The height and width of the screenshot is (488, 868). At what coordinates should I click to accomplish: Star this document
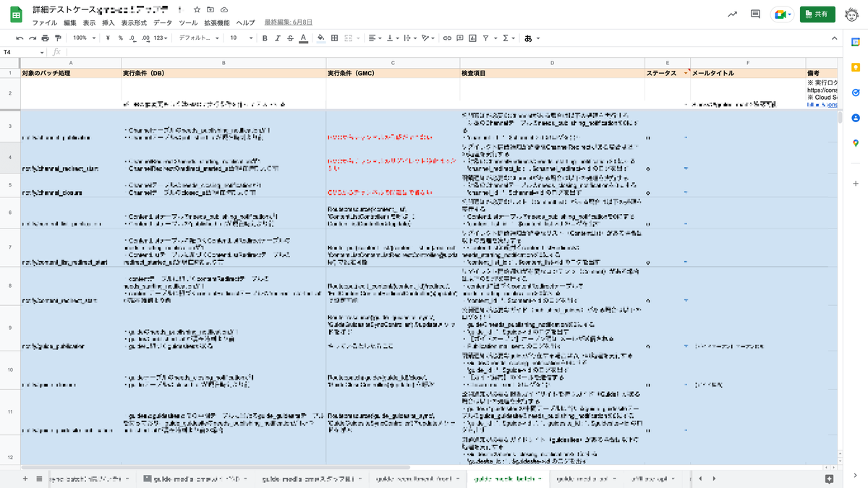[x=197, y=10]
